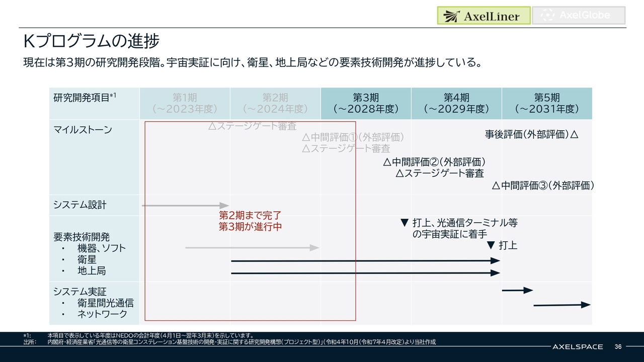Click the red note 第3期が進行中

click(250, 227)
